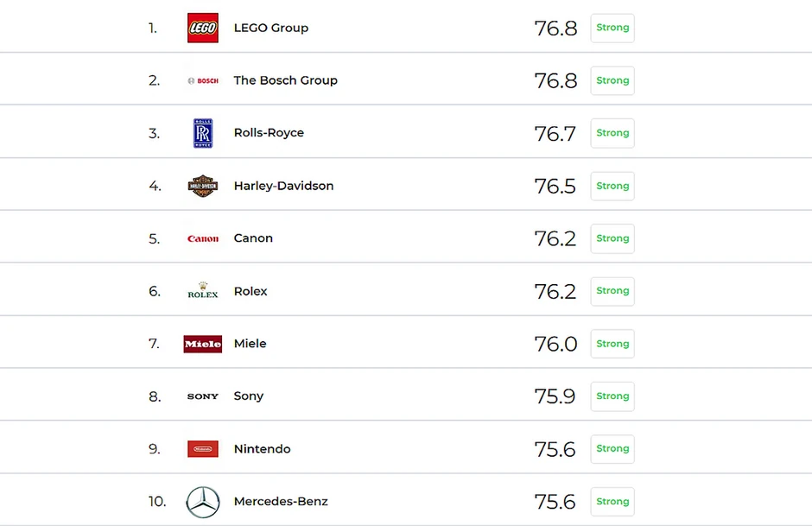Screen dimensions: 812x526
Task: Select the Rolls-Royce RR emblem
Action: [x=203, y=133]
